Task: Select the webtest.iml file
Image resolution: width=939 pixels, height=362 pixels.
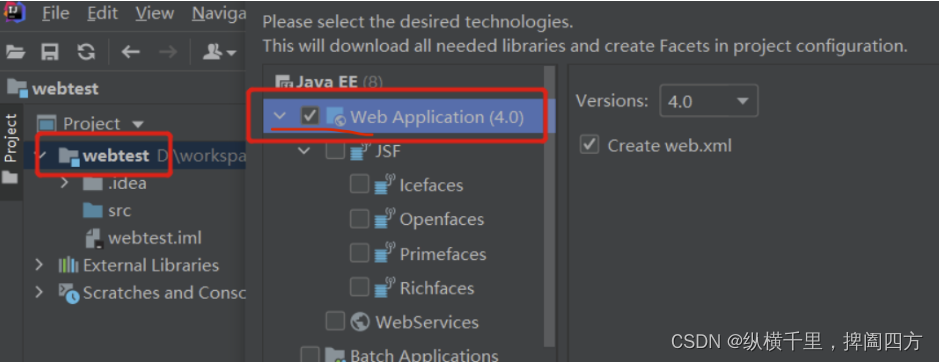Action: click(x=155, y=238)
